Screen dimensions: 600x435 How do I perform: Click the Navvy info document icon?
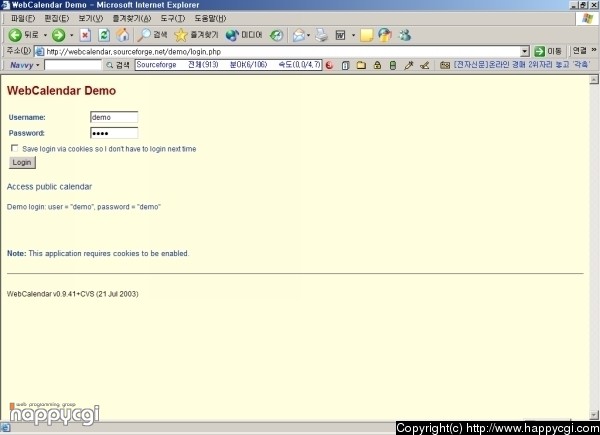(346, 65)
